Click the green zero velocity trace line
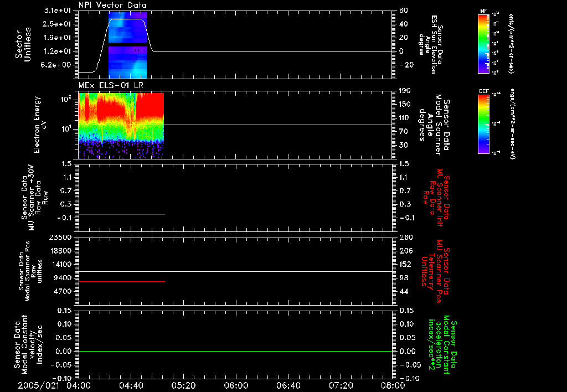Viewport: 567px width, 392px height. coord(235,351)
